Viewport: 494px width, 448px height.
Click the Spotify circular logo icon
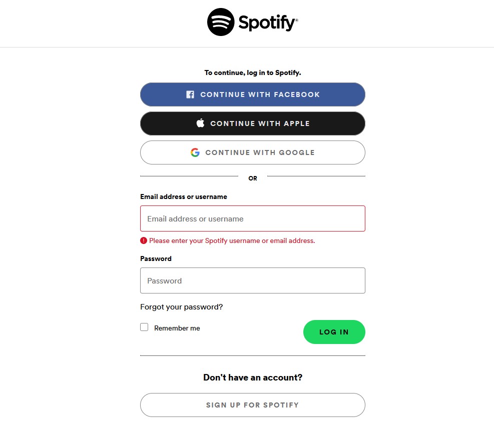point(221,22)
